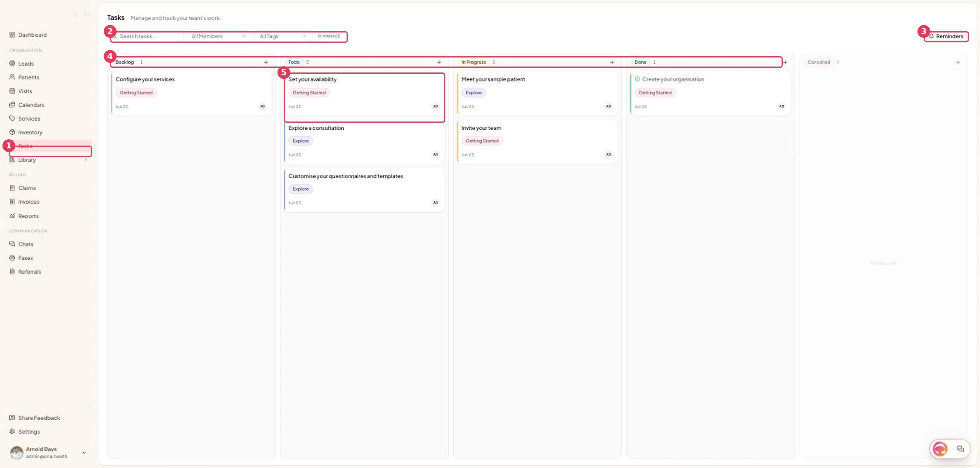Click the Share Feedback icon

12,417
